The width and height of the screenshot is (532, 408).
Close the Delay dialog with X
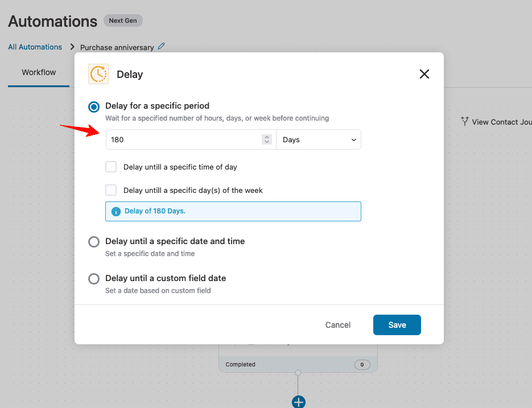424,74
